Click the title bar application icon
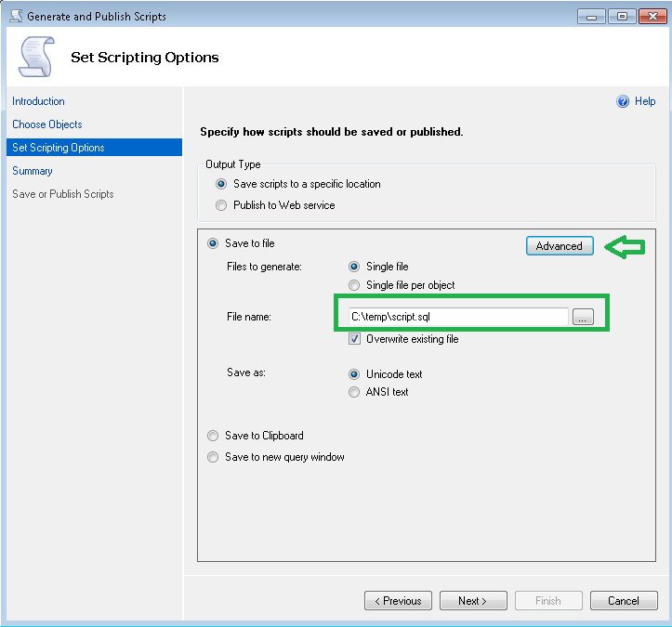672x627 pixels. coord(13,16)
